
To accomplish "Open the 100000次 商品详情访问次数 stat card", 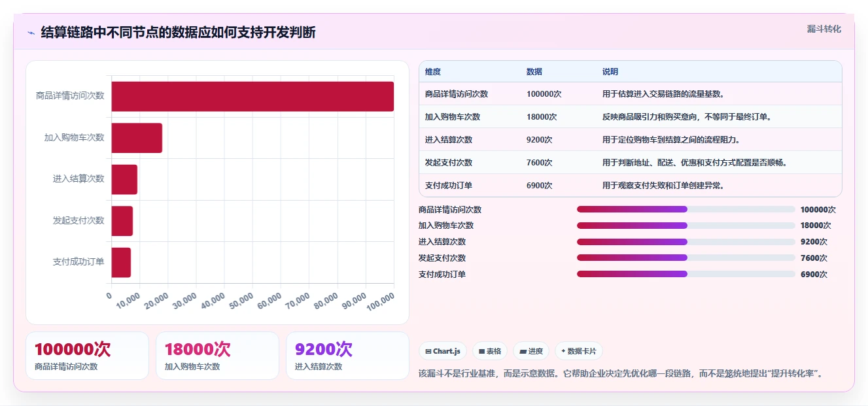I will [x=87, y=356].
